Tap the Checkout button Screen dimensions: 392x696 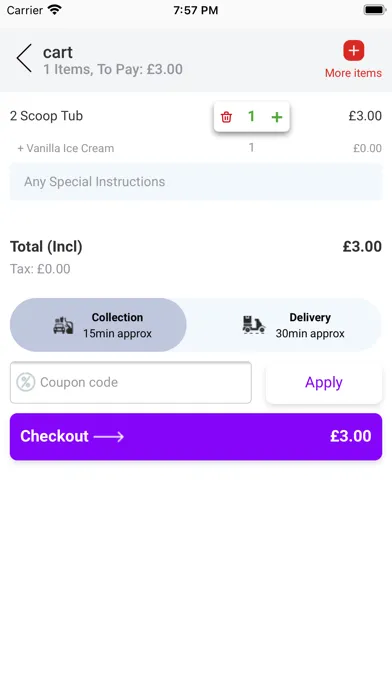pyautogui.click(x=196, y=437)
